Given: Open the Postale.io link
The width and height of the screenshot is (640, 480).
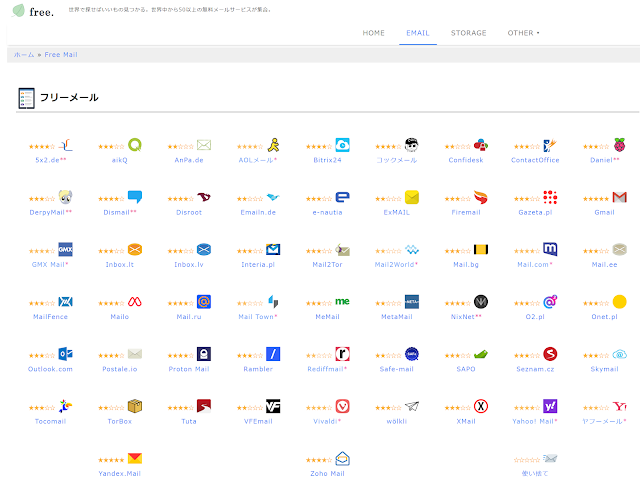Looking at the screenshot, I should (x=120, y=369).
